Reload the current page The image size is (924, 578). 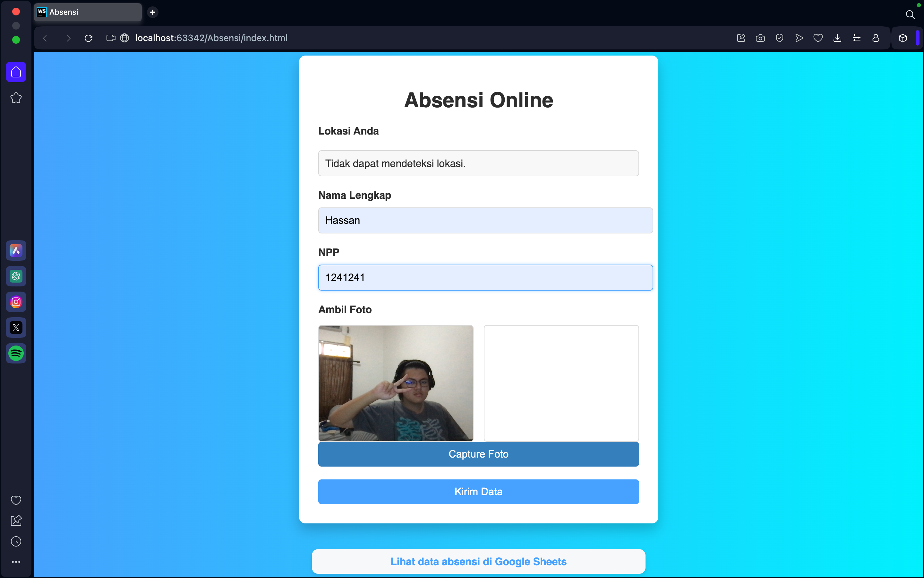pos(89,38)
